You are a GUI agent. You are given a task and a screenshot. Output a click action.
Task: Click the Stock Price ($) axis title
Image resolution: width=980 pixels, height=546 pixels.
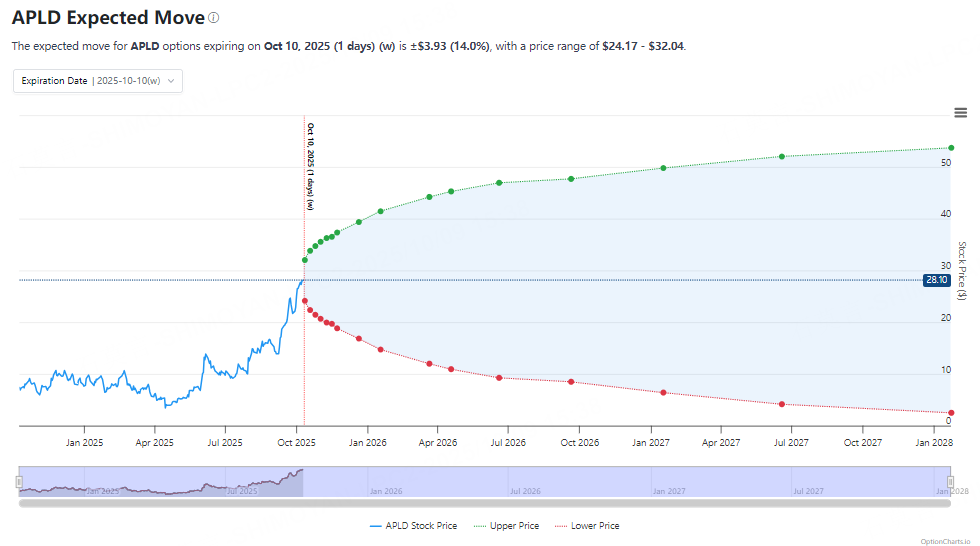point(962,271)
